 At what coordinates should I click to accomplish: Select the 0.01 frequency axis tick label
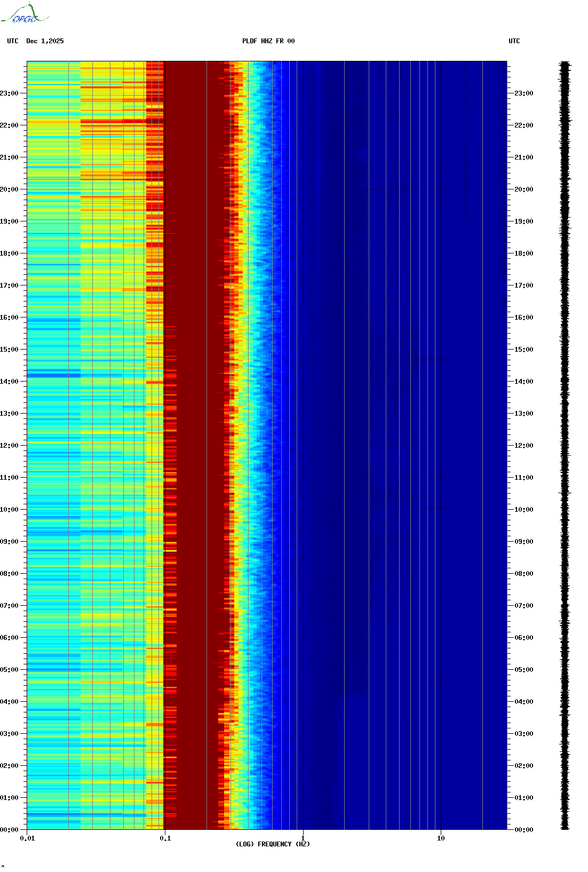click(27, 838)
